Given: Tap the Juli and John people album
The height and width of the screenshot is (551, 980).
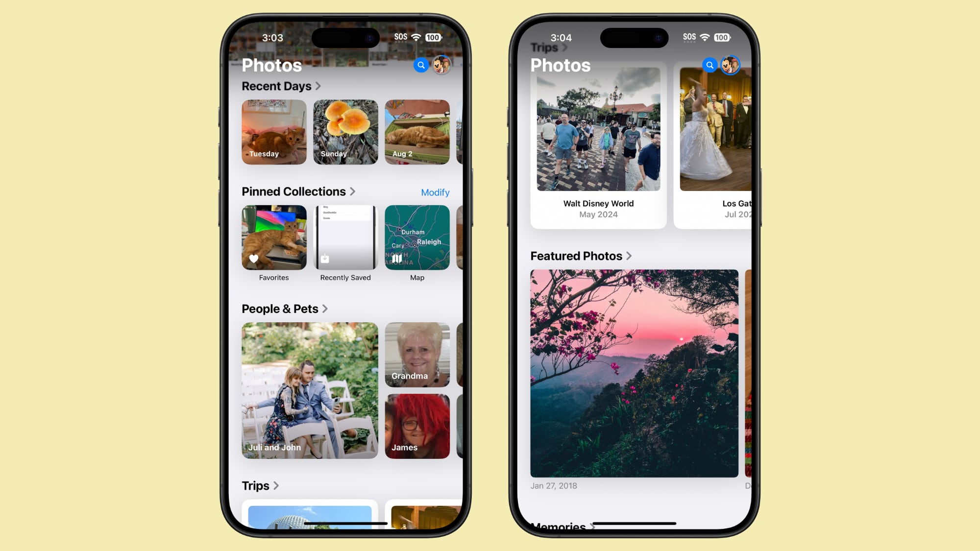Looking at the screenshot, I should coord(310,390).
